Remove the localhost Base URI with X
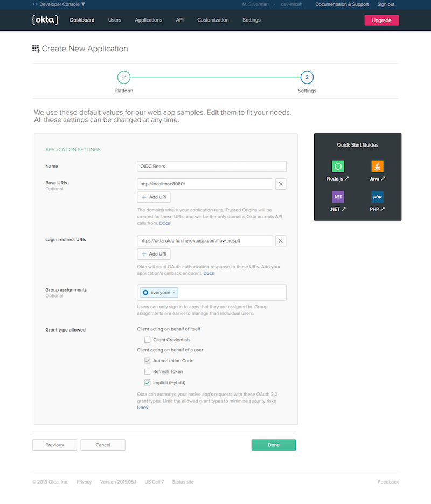This screenshot has height=504, width=431. pos(281,184)
